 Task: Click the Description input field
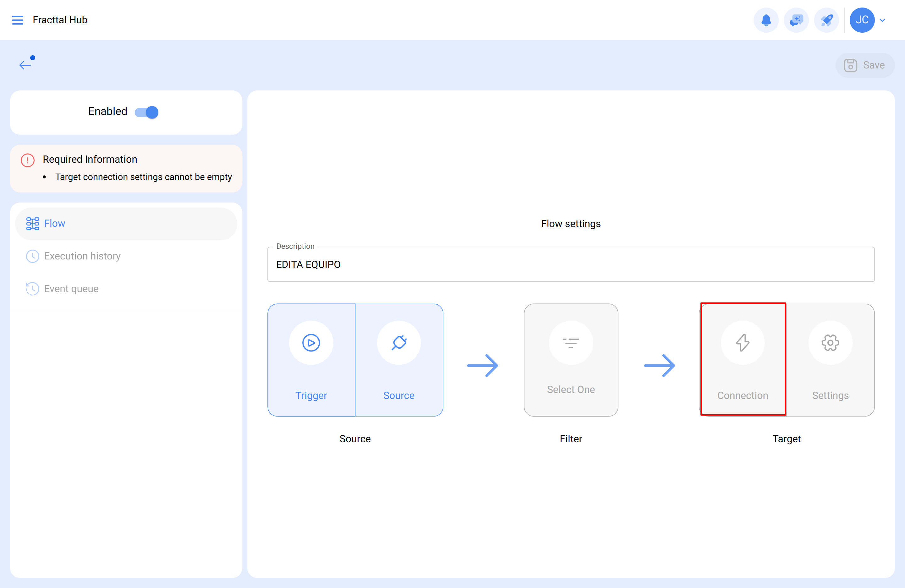pos(570,264)
